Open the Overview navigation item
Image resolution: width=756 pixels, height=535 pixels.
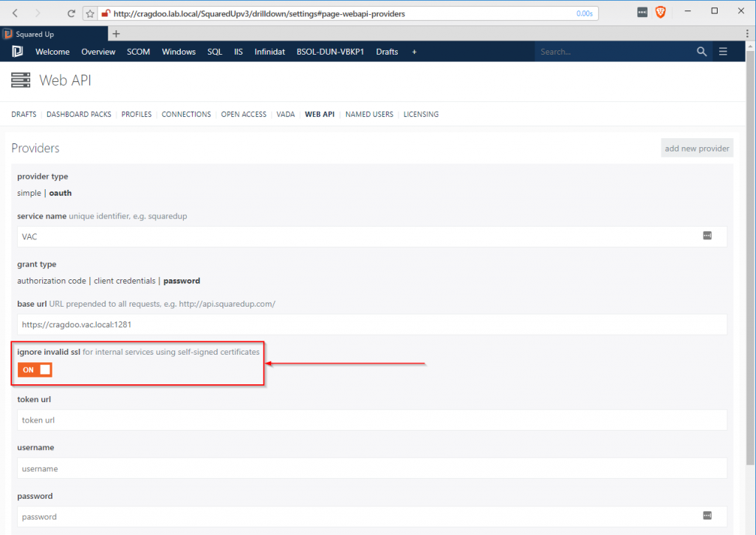coord(98,52)
